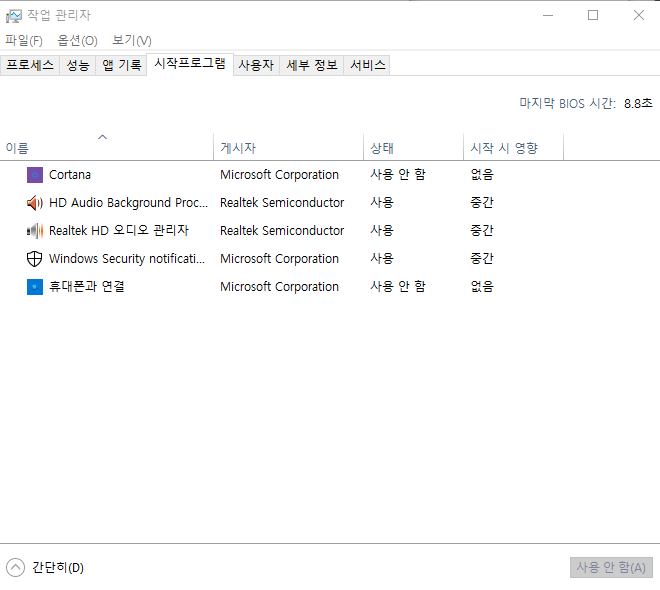This screenshot has width=660, height=590.
Task: Switch to the 서비스 tab
Action: point(367,65)
